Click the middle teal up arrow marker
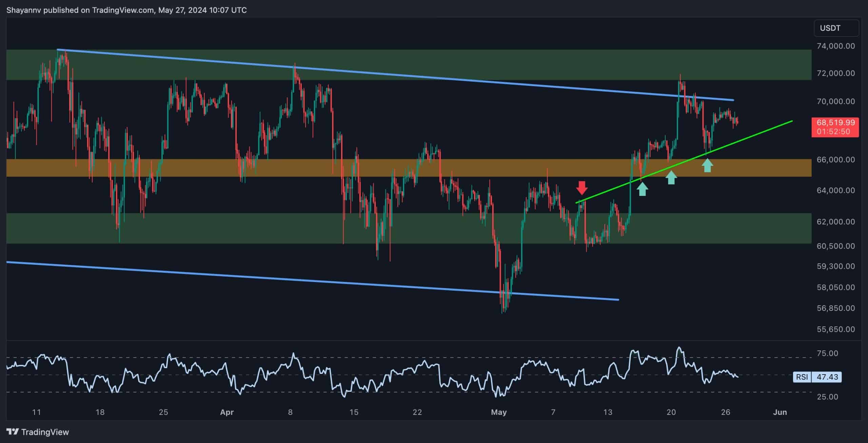Viewport: 868px width, 443px height. click(671, 177)
